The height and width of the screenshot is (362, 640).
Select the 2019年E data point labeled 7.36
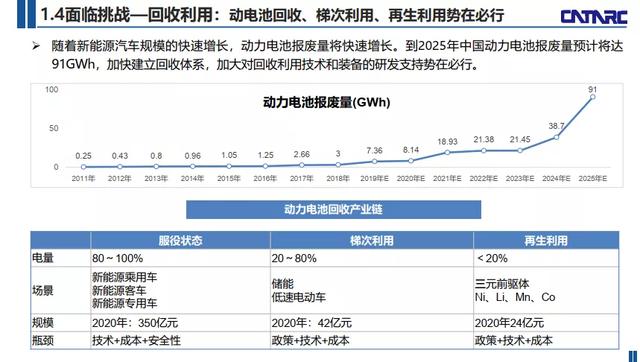pyautogui.click(x=374, y=161)
